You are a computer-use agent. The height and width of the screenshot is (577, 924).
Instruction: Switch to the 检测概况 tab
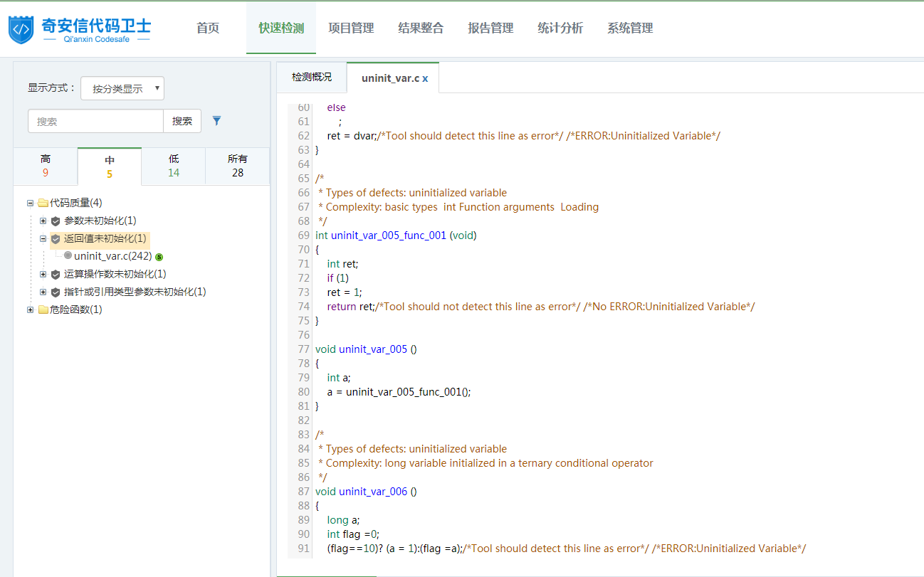coord(312,77)
